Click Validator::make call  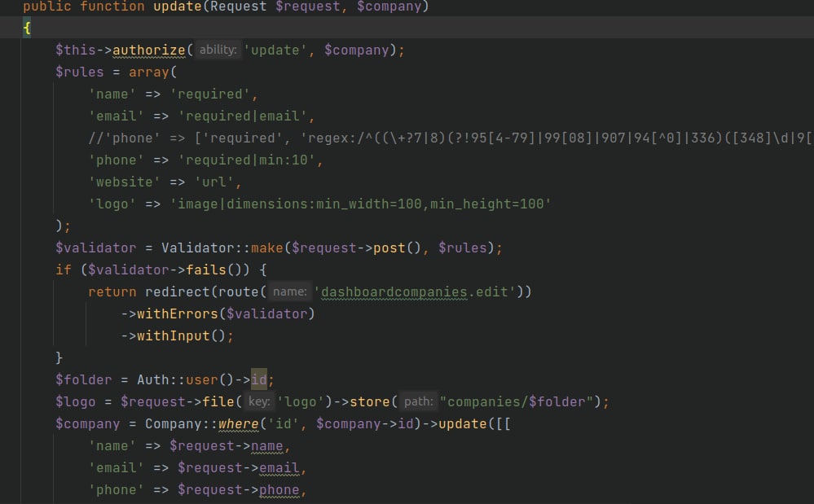222,248
